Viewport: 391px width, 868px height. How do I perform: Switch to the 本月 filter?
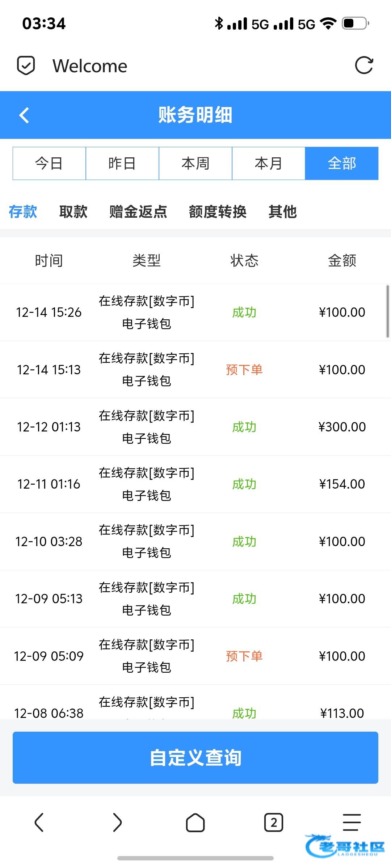click(269, 163)
